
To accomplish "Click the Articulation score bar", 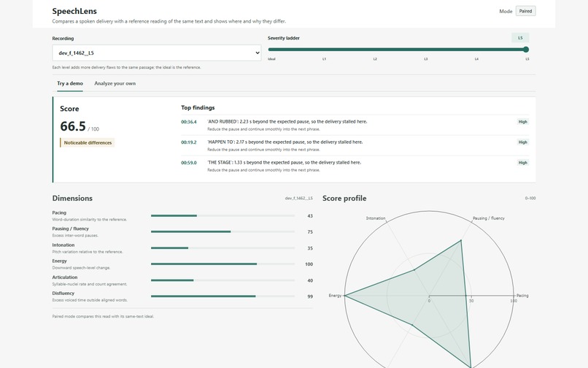I will point(223,280).
